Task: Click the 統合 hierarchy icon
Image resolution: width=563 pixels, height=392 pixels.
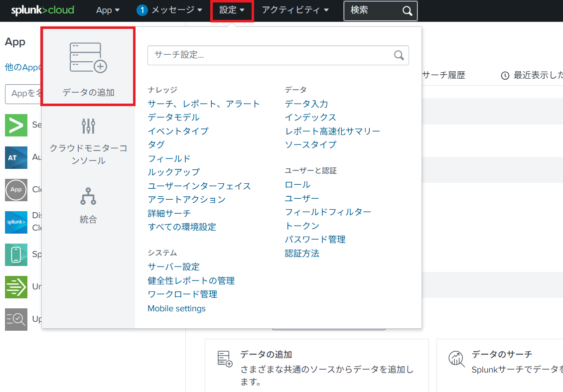Action: click(88, 196)
